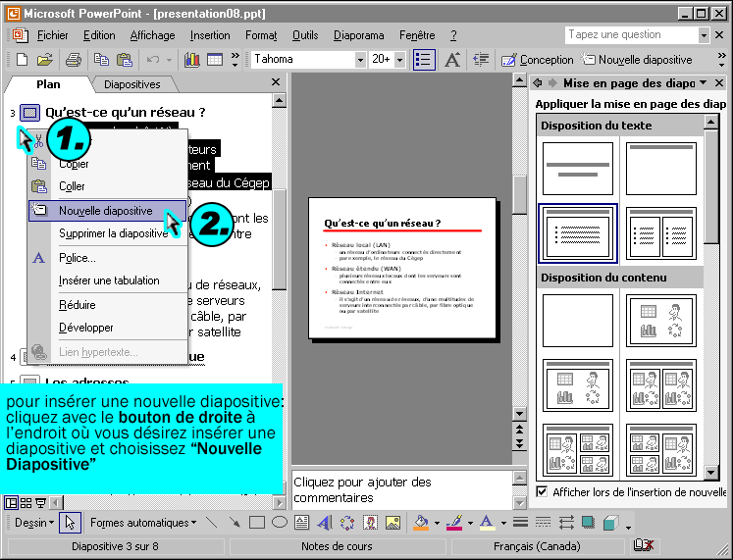Select the Rectangle drawing tool
Image resolution: width=733 pixels, height=560 pixels.
[257, 522]
